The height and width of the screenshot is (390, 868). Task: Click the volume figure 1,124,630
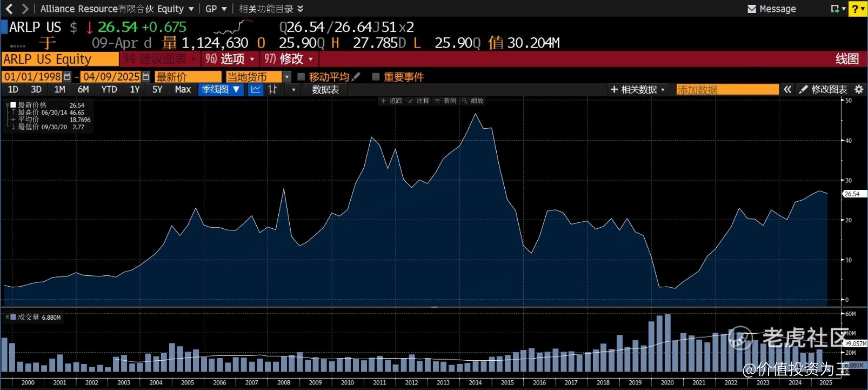coord(215,43)
